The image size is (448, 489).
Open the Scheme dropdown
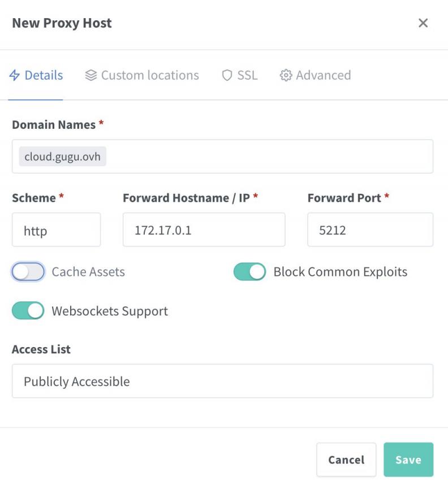[x=56, y=228]
